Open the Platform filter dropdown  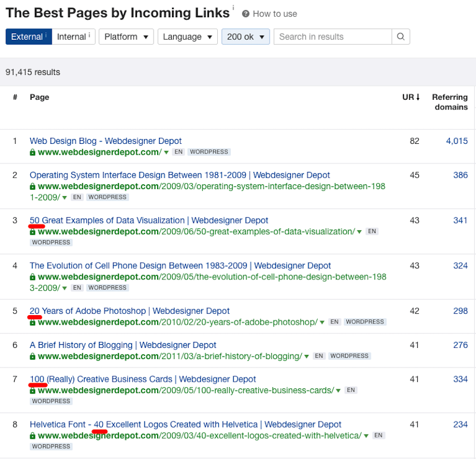click(x=126, y=37)
